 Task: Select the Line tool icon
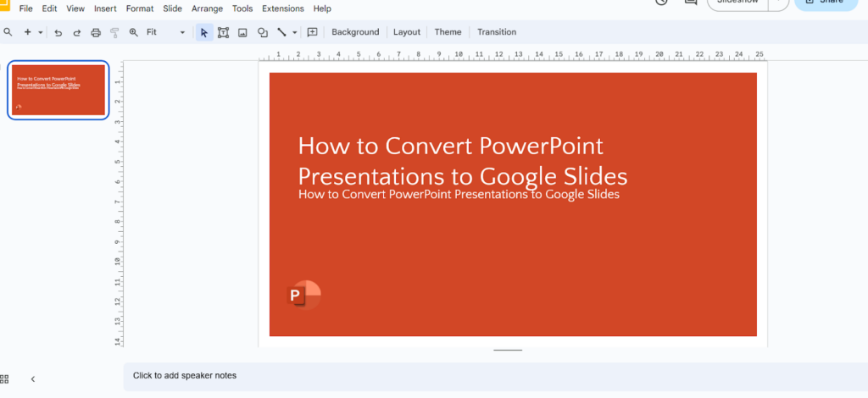coord(281,32)
